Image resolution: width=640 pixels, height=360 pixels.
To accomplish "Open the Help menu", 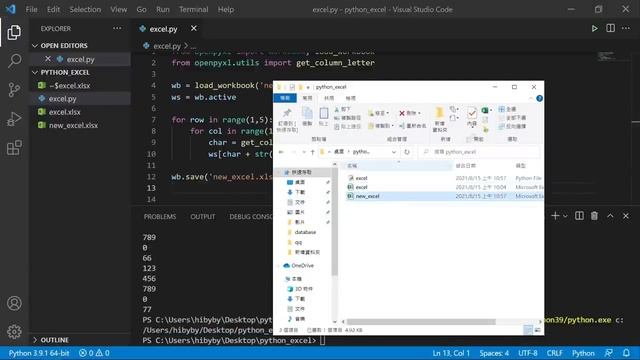I will coord(226,9).
